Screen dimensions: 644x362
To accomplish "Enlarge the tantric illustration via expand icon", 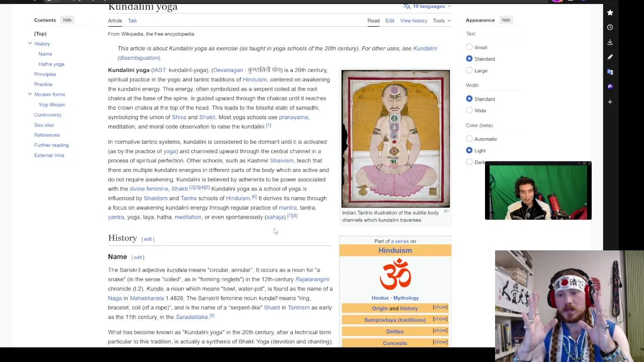I will point(446,211).
